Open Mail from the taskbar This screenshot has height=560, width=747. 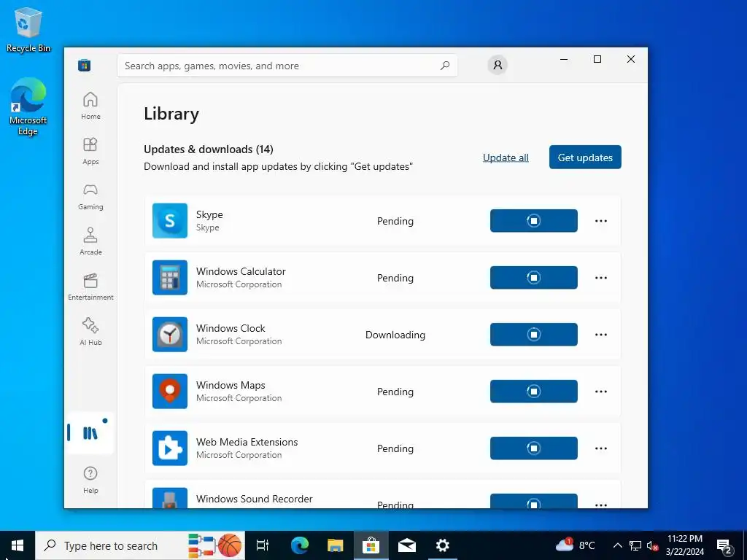407,545
